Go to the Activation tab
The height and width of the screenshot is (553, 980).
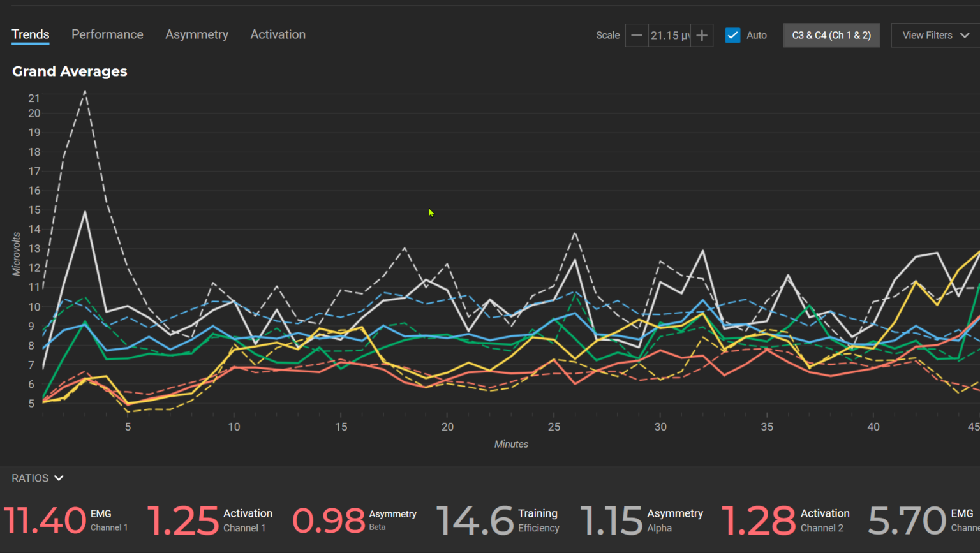[x=278, y=34]
